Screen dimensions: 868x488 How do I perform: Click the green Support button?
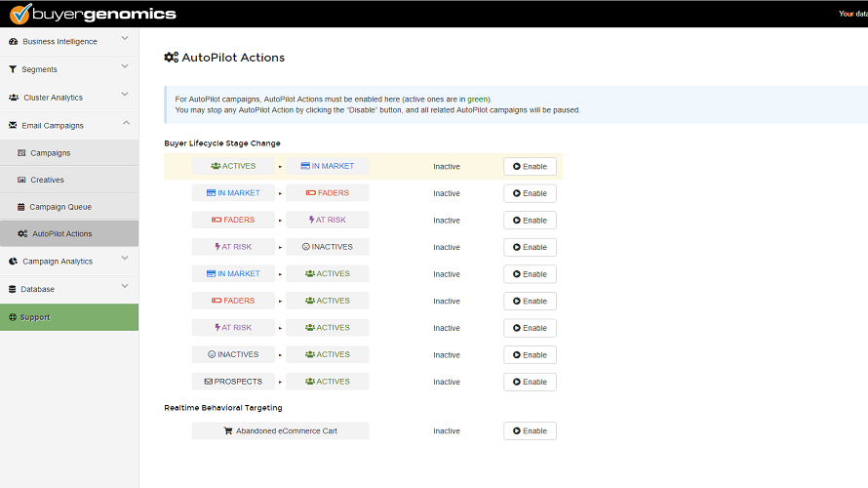(x=68, y=317)
